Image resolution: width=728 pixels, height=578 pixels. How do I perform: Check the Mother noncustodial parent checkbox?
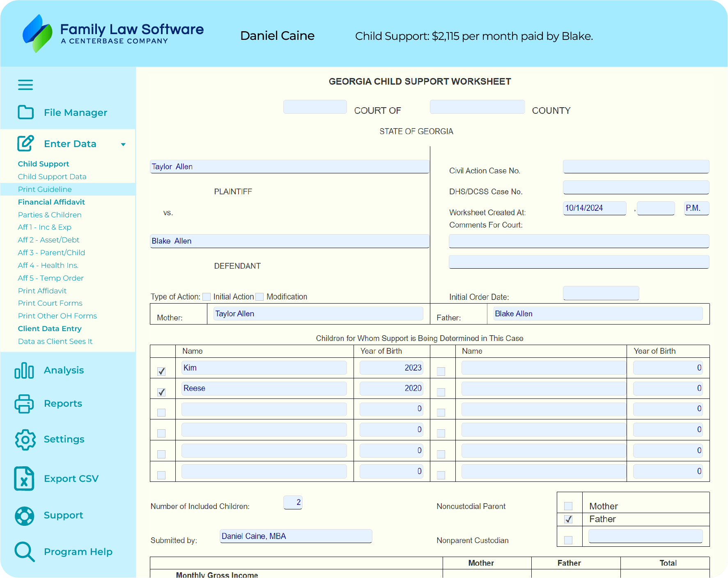(x=568, y=506)
